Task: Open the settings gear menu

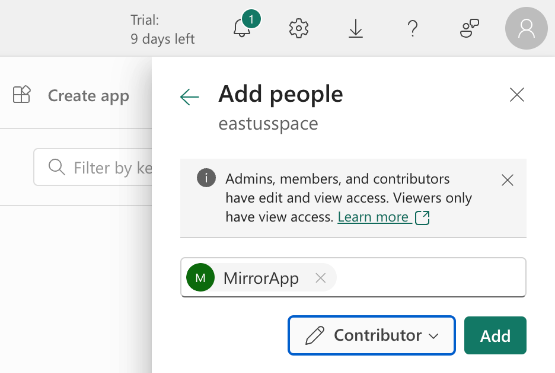Action: tap(298, 28)
